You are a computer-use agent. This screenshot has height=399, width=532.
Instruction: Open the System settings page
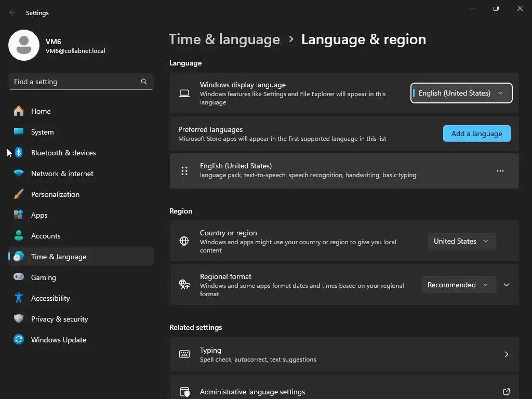coord(42,132)
